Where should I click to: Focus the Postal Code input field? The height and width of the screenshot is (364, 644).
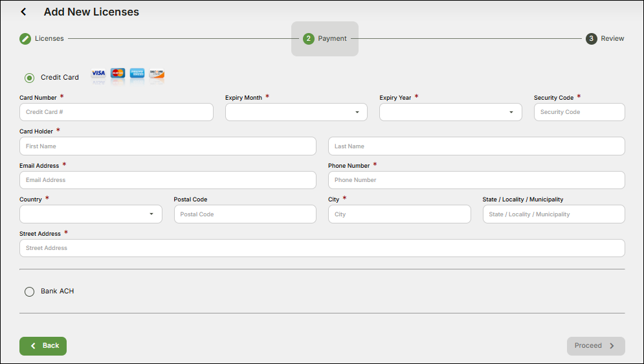pos(245,214)
